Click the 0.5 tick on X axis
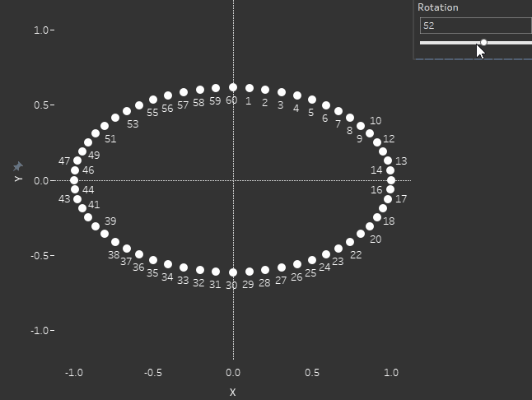Screen dimensions: 532x400 pyautogui.click(x=312, y=373)
